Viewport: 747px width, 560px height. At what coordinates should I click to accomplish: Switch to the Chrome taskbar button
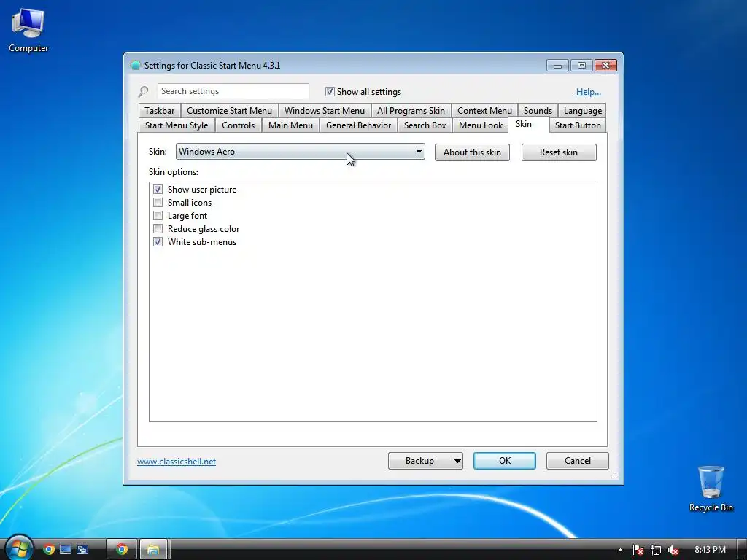point(122,550)
